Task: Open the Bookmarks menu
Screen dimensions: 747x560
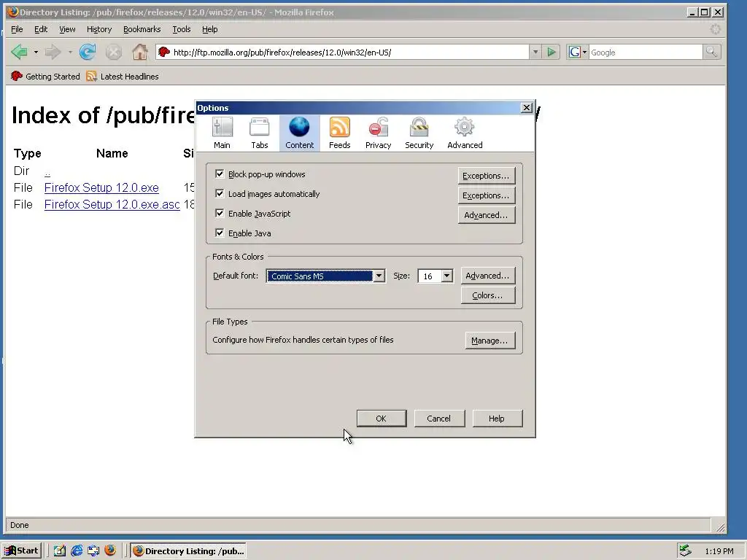Action: [x=142, y=29]
